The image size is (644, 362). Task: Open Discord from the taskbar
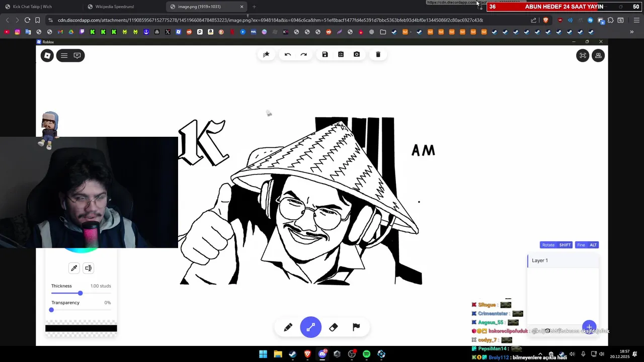coord(322,354)
